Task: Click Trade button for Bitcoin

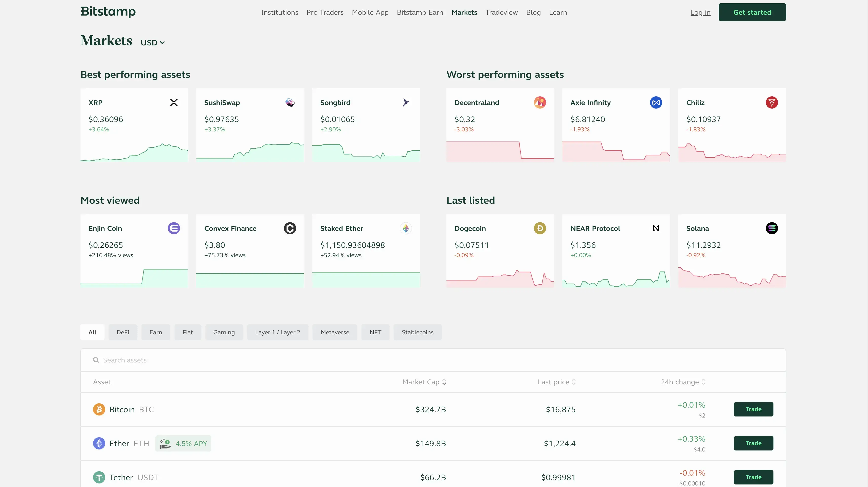Action: (753, 409)
